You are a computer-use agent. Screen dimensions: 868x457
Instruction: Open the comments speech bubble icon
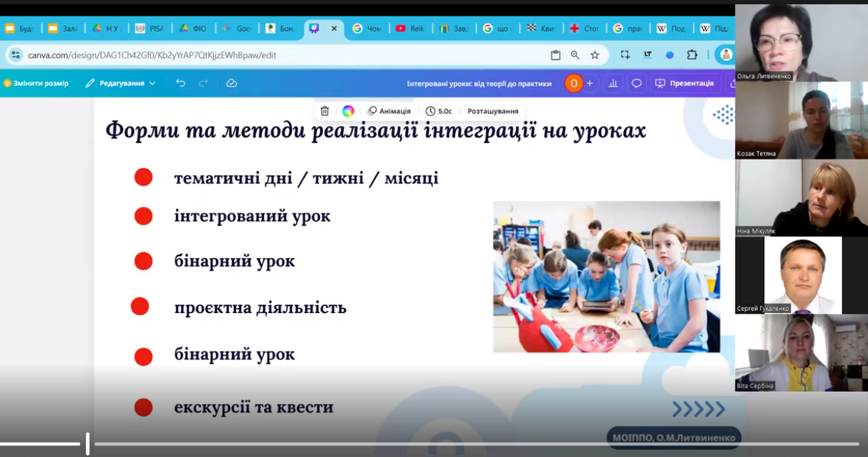coord(636,83)
